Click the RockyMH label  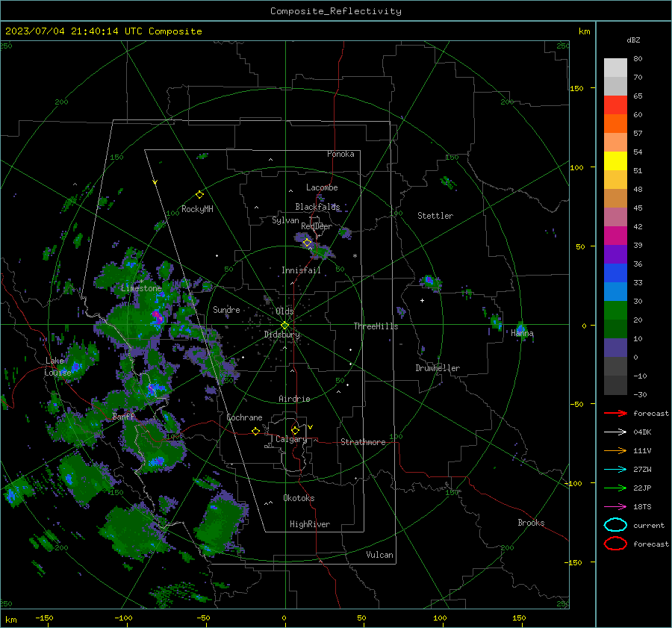click(x=197, y=209)
